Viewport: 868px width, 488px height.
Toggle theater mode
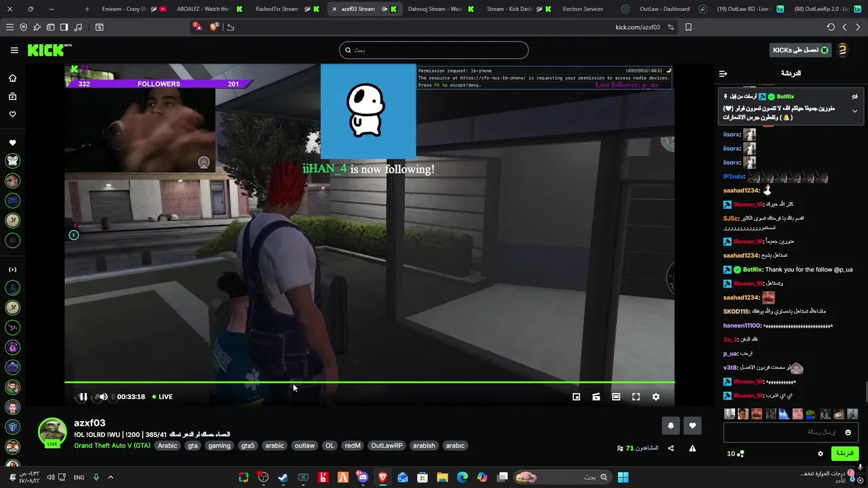[616, 396]
